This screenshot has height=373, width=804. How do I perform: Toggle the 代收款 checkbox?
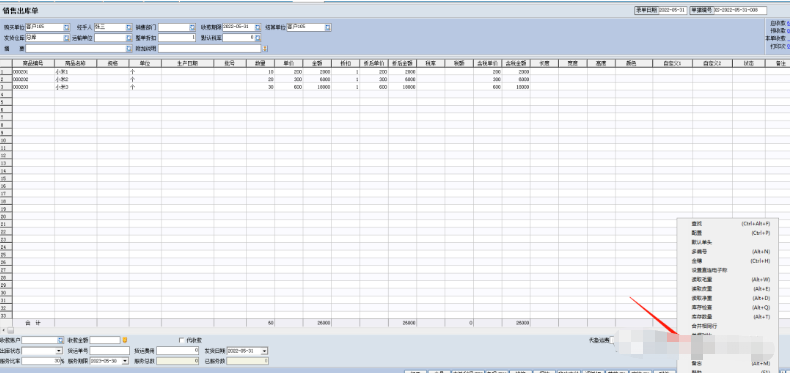(x=182, y=340)
